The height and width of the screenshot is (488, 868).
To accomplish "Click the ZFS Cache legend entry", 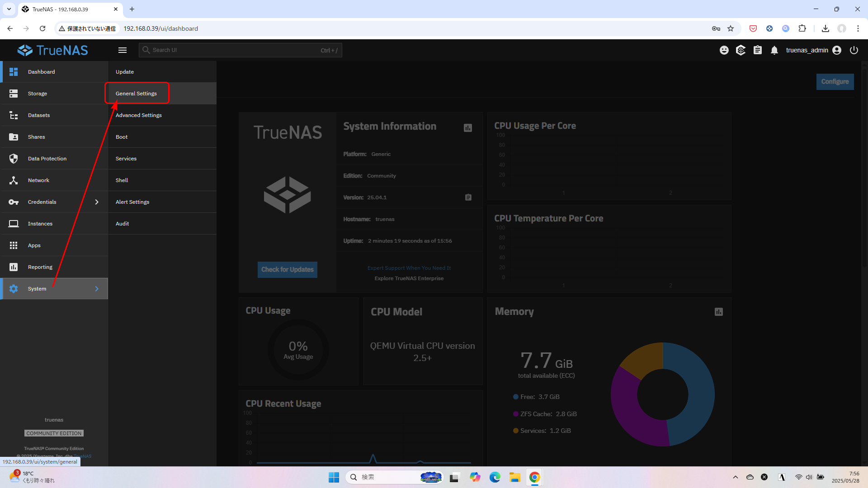I will [x=545, y=414].
